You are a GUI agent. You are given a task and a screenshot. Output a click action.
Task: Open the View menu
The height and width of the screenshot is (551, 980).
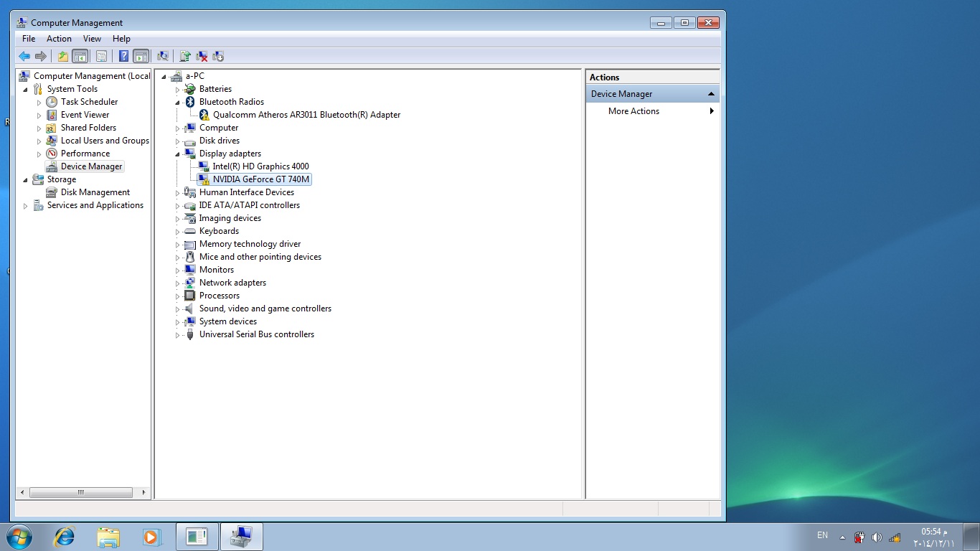point(92,39)
